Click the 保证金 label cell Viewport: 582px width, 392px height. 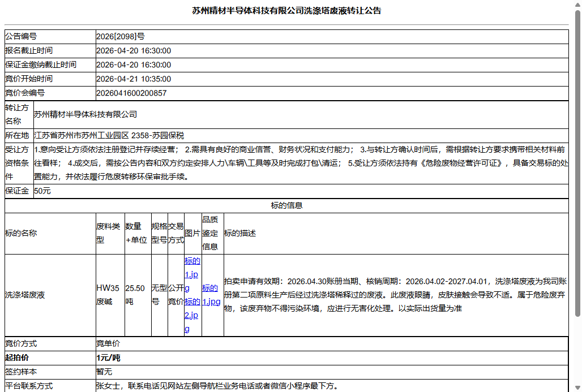coord(19,191)
